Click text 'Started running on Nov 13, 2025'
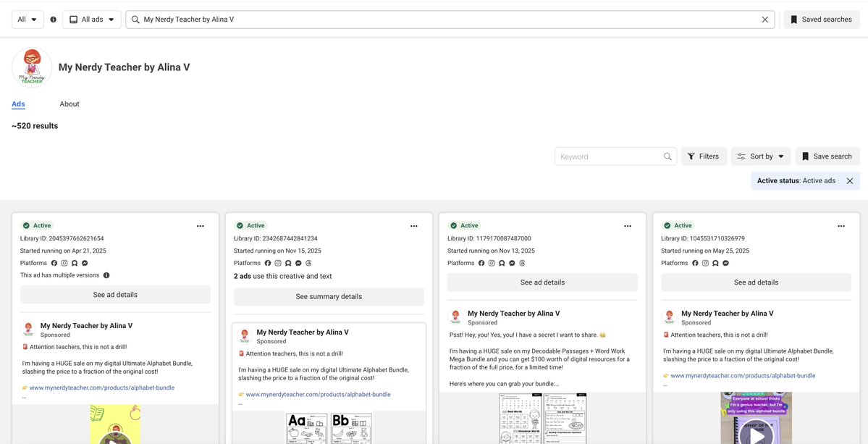868x444 pixels. (x=491, y=251)
